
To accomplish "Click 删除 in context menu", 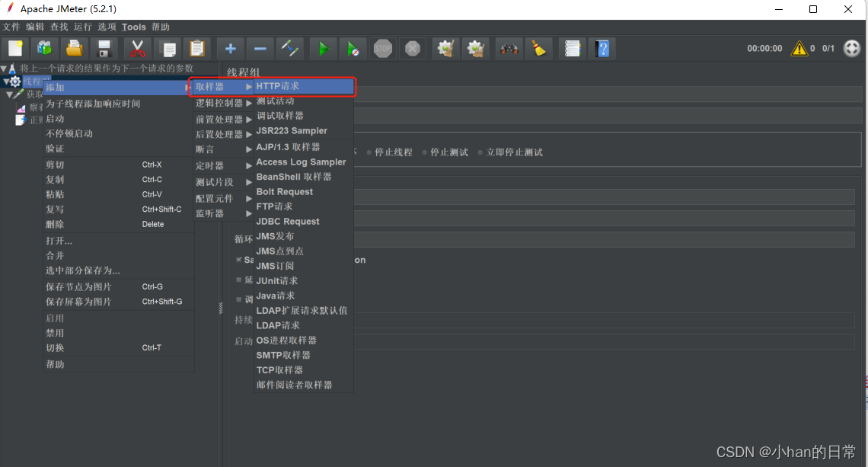I will [119, 225].
